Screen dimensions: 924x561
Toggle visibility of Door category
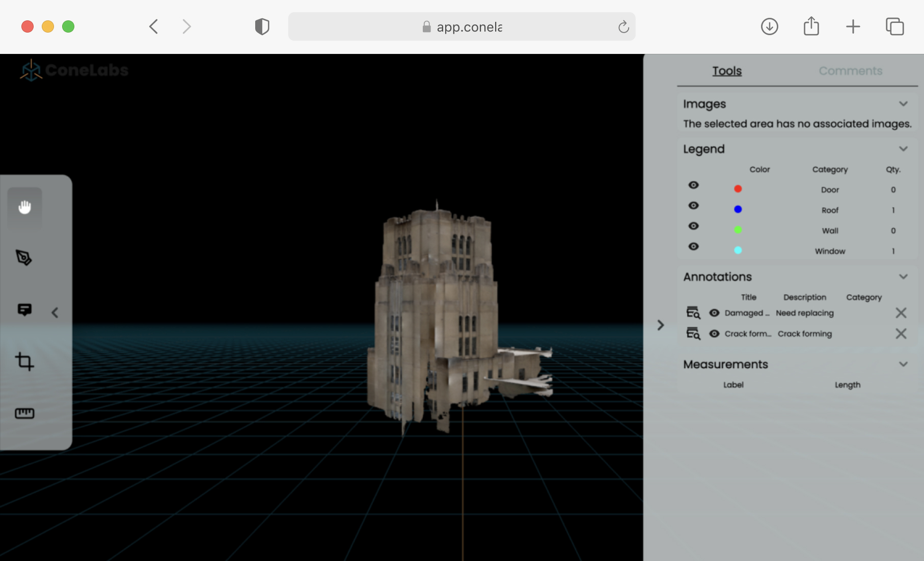pos(693,185)
